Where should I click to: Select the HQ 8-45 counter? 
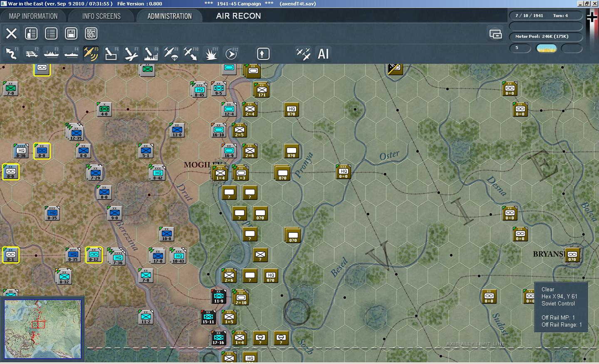199,90
